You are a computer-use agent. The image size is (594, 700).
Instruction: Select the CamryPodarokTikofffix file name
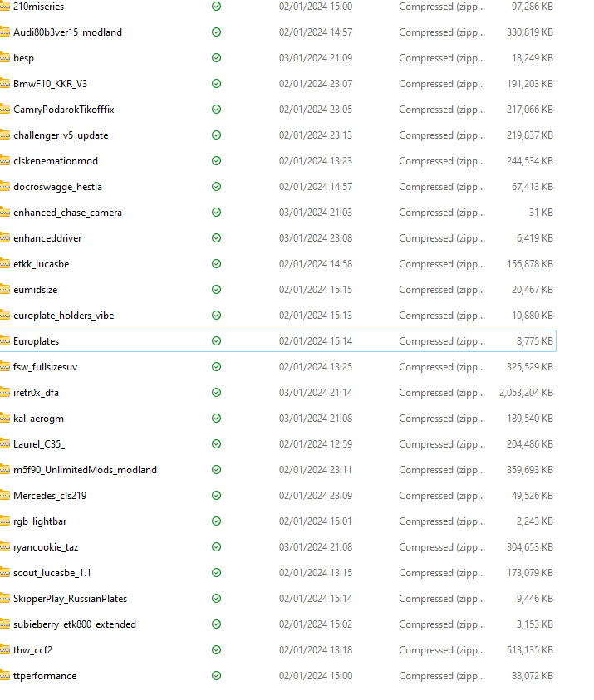64,110
